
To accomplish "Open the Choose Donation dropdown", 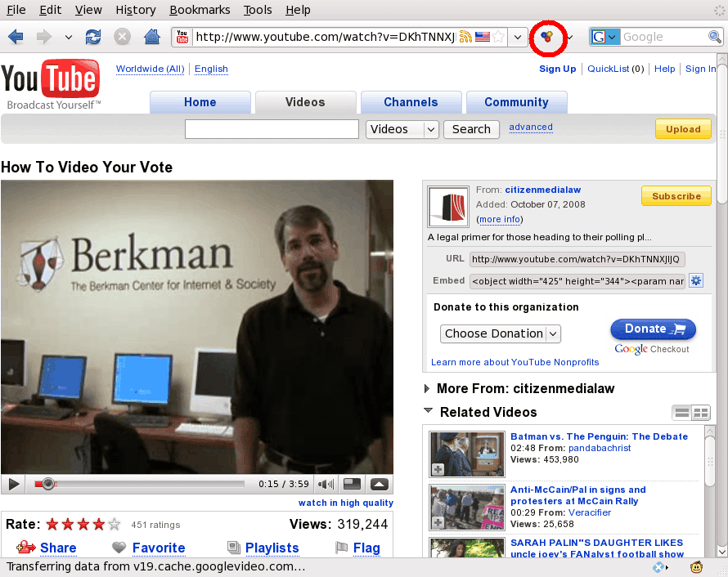I will click(500, 333).
